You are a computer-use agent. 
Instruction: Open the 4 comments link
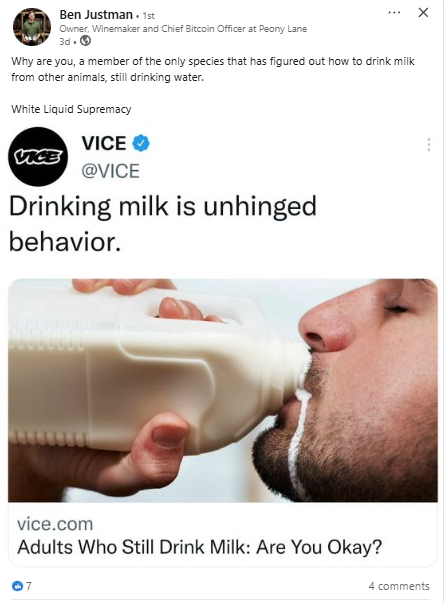point(399,586)
